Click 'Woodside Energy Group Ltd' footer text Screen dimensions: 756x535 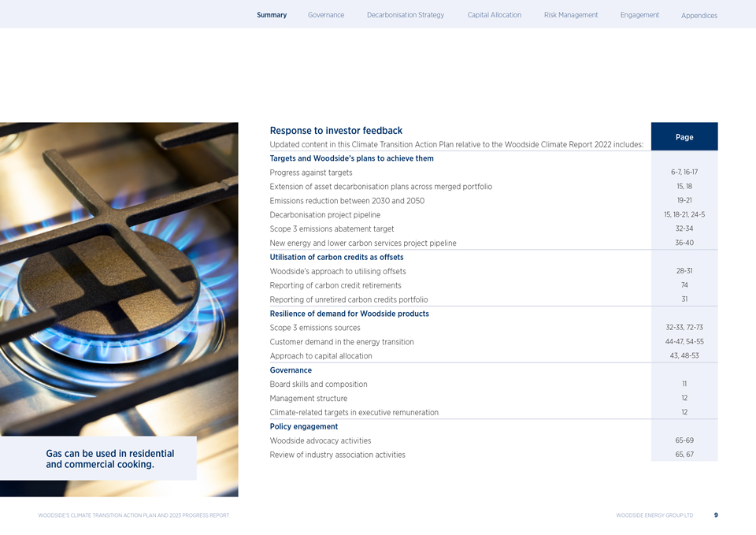654,515
